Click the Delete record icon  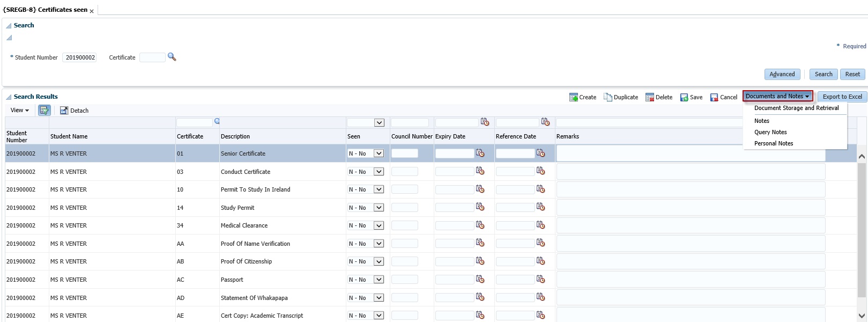point(649,97)
